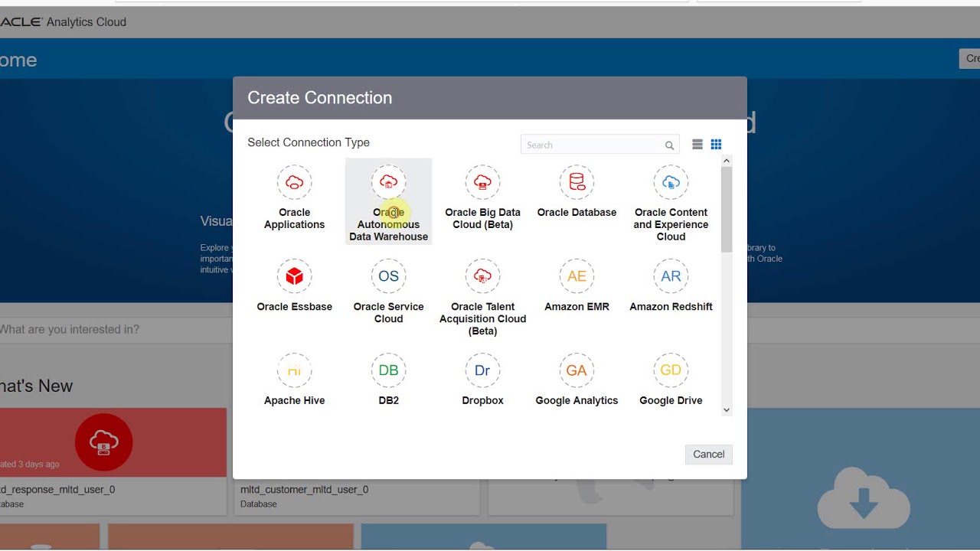Select the Oracle Applications connection icon
Screen dimensions: 980x551
295,182
